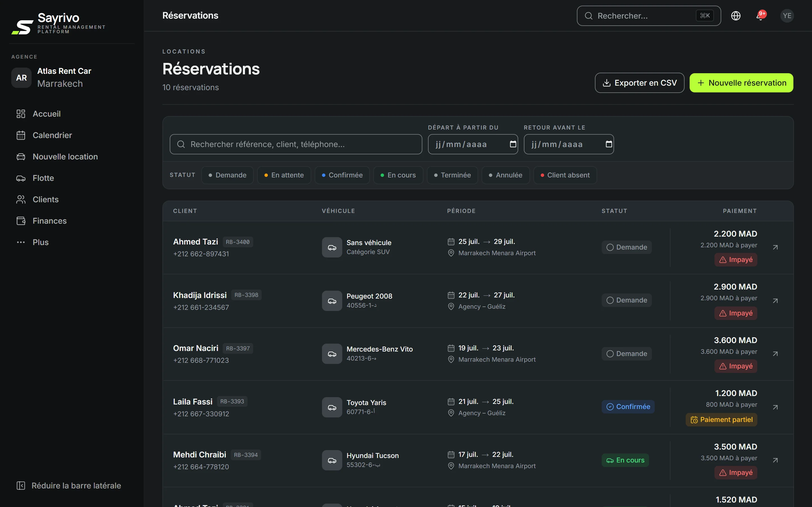Open calendar picker in departure date field
The image size is (812, 507).
513,144
